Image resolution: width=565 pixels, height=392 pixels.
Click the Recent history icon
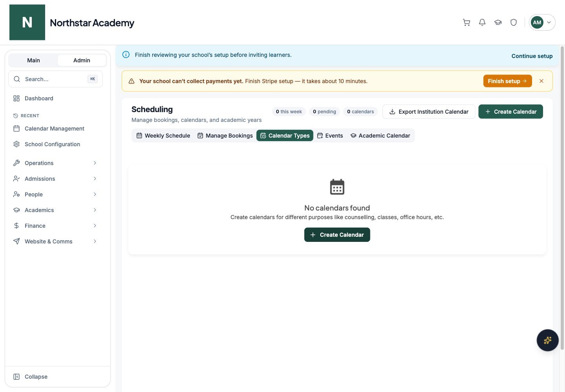16,116
